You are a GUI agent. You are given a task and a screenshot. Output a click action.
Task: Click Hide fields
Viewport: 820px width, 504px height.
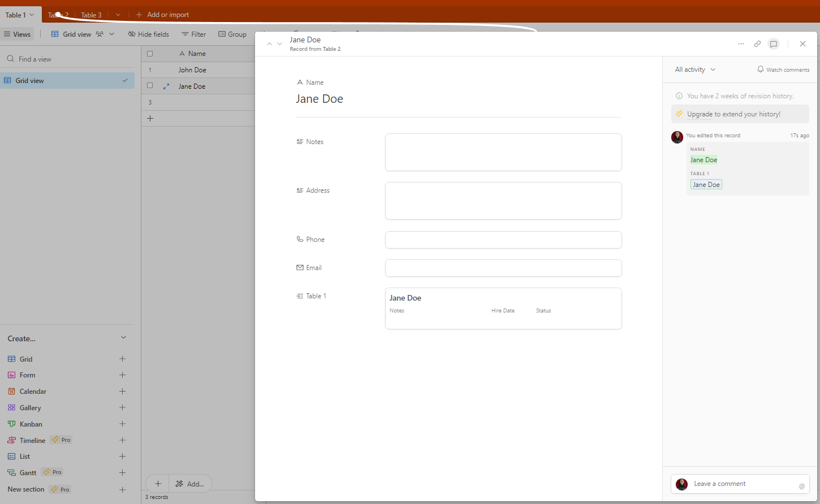click(x=149, y=34)
